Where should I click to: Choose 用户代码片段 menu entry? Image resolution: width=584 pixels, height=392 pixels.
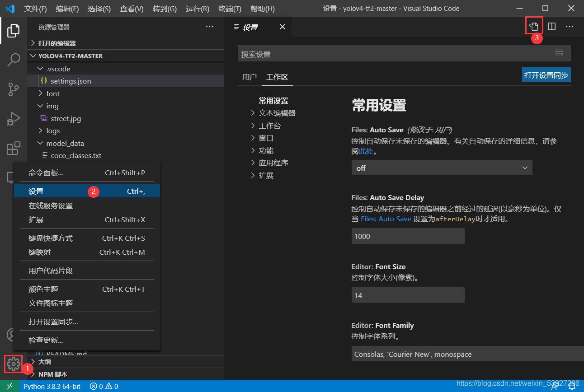(87, 271)
